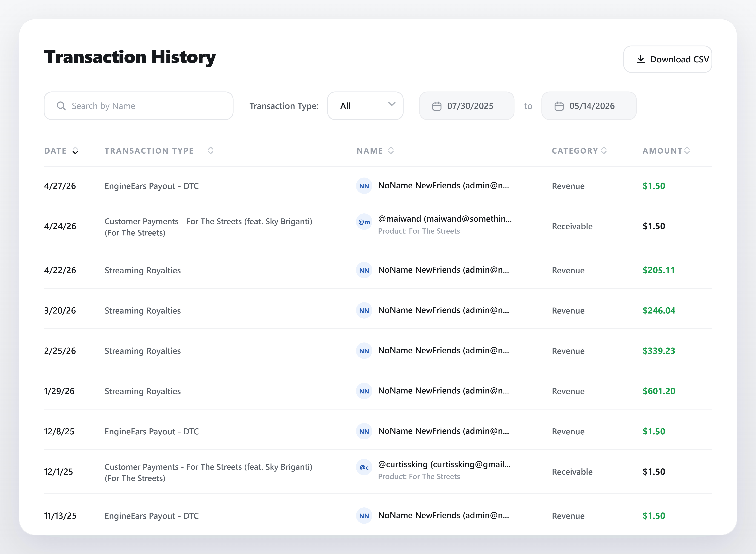Click the chevron in Transaction Type dropdown
Screen dimensions: 756x554
392,104
